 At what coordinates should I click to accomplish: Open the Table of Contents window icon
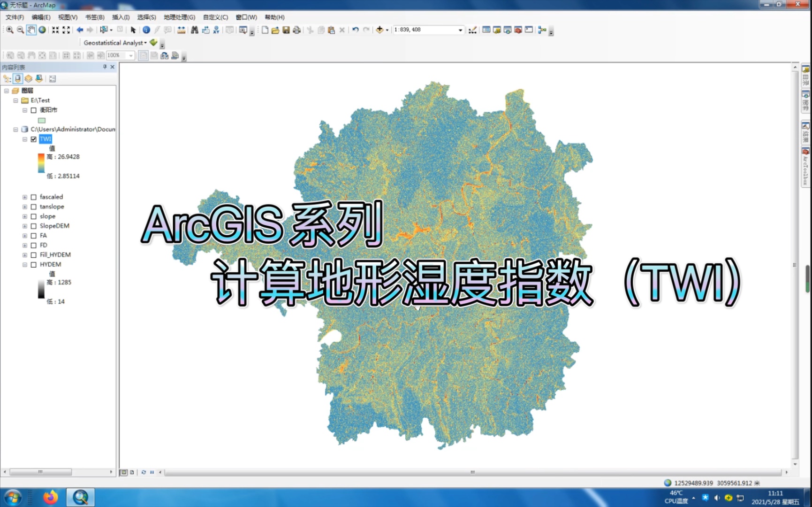[x=486, y=30]
